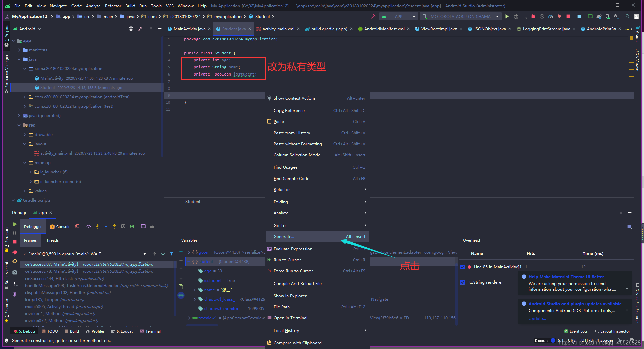Click the Select Opened File target icon
This screenshot has height=349, width=644.
[x=131, y=29]
